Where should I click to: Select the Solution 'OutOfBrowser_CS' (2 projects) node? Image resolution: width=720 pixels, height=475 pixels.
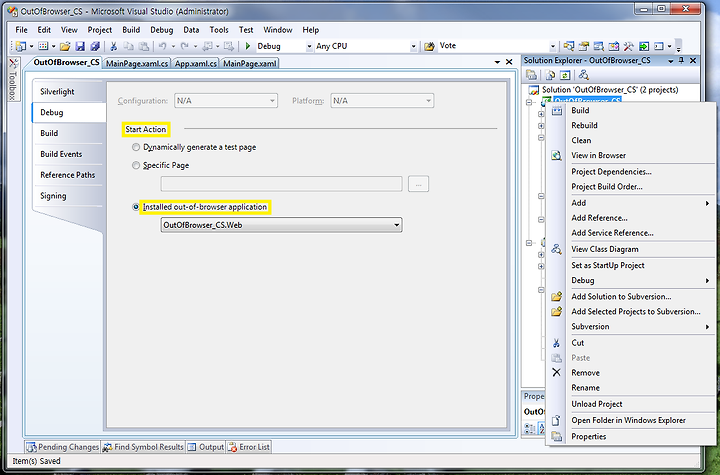coord(610,90)
